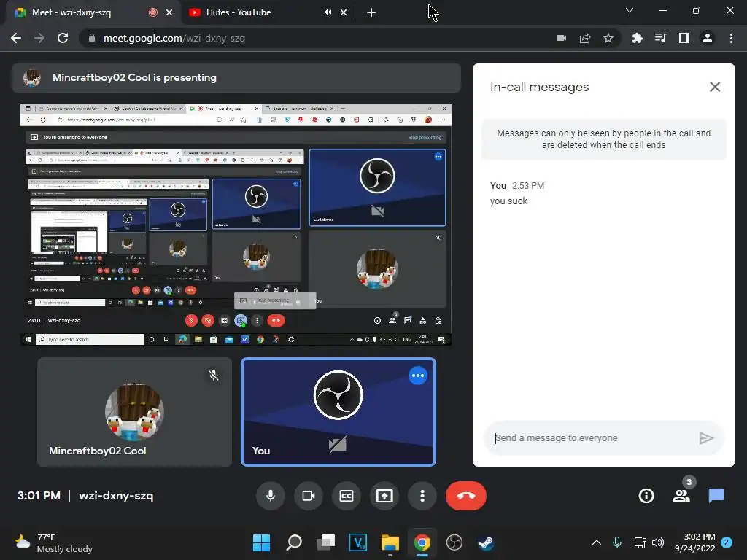This screenshot has height=560, width=747.
Task: Toggle the camera in the call controls
Action: (309, 496)
